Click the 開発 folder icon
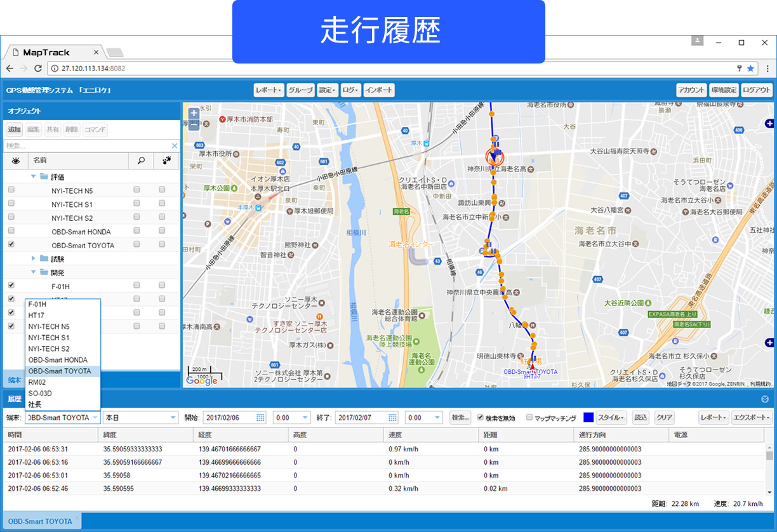The height and width of the screenshot is (532, 777). (x=44, y=272)
